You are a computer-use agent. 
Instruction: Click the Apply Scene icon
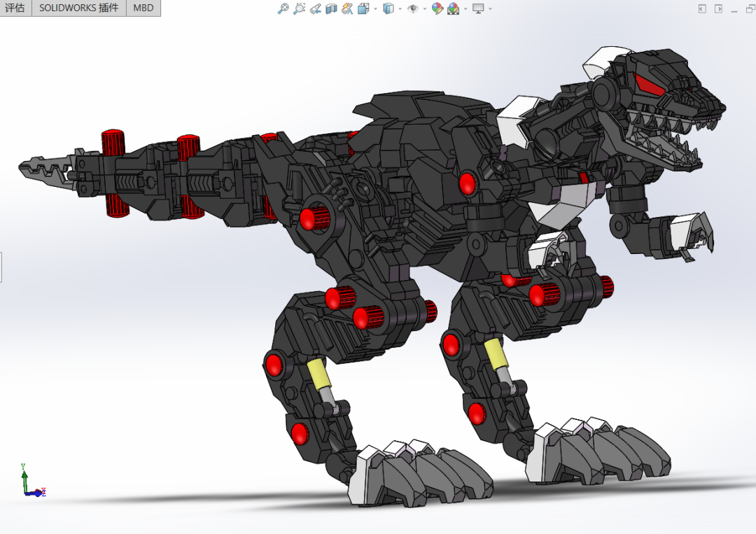453,8
